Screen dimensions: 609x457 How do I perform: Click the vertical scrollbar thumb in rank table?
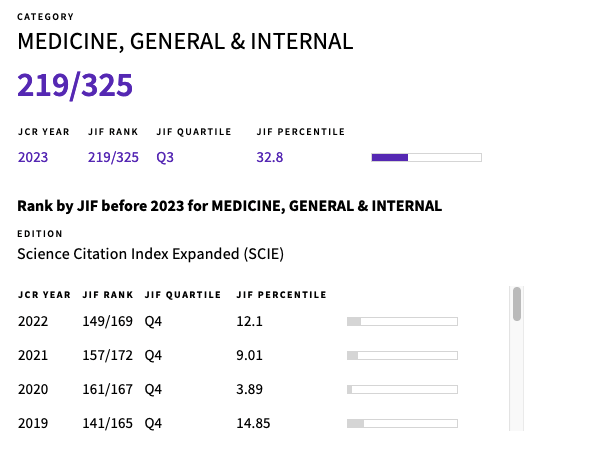517,304
